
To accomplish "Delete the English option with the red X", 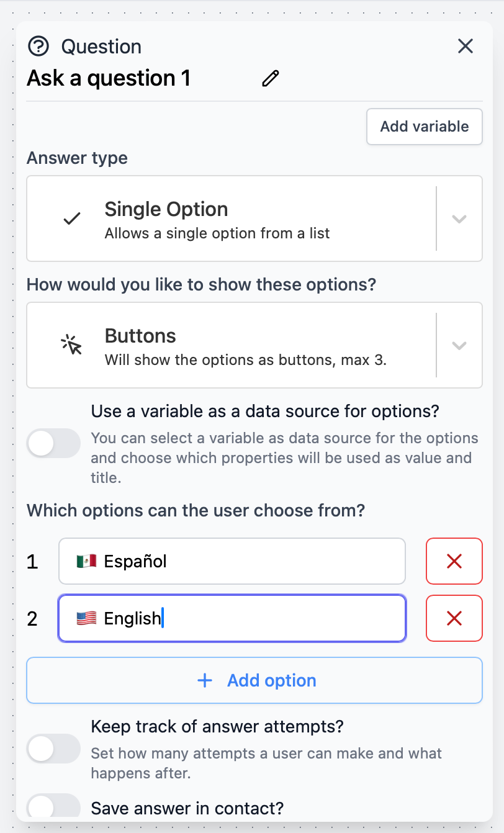I will click(x=454, y=618).
